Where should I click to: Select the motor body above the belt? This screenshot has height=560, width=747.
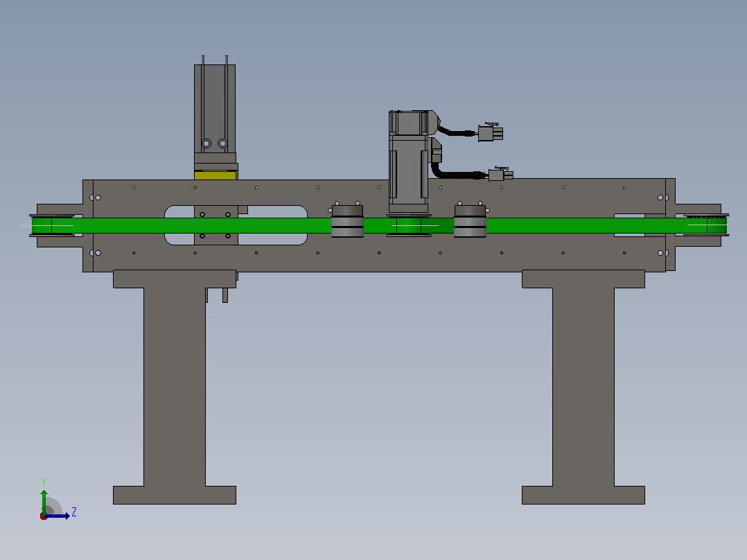409,162
